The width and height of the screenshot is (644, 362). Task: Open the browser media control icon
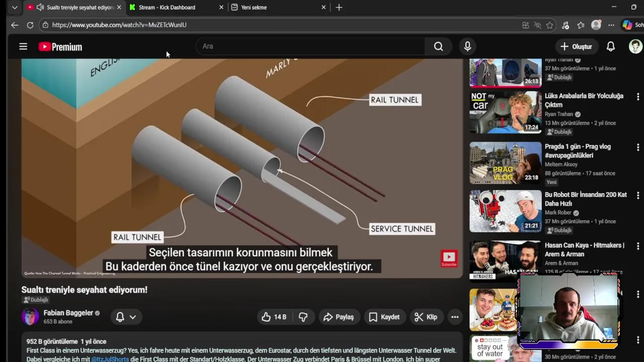(566, 25)
